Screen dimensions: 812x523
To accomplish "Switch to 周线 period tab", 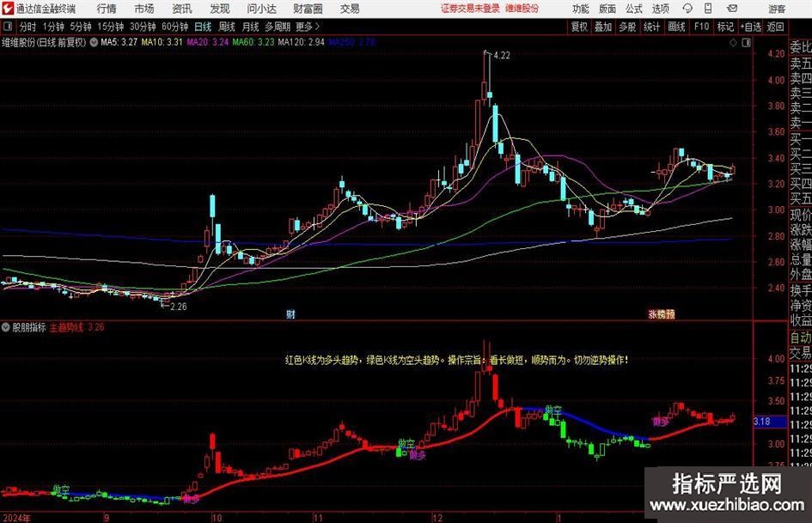I will (227, 27).
